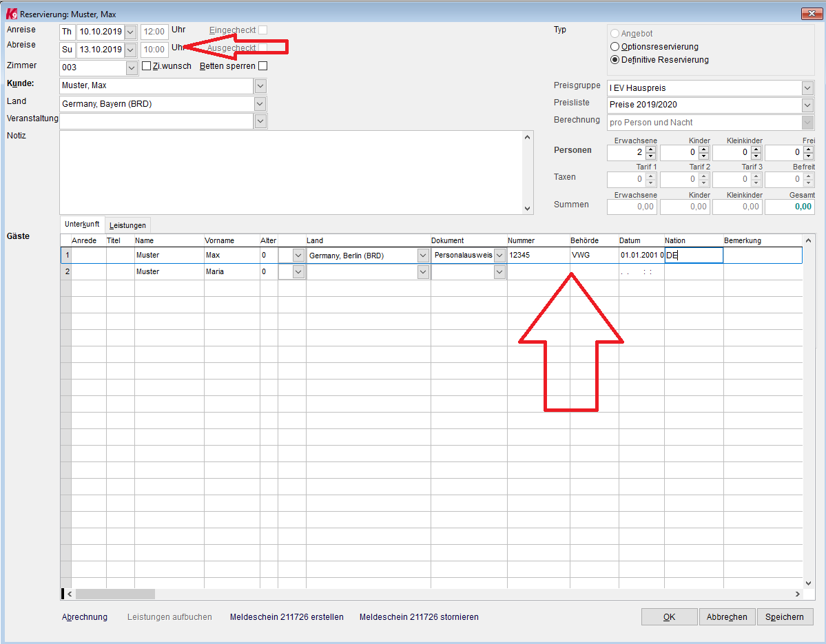Click the Anreise time field 12:00

154,32
